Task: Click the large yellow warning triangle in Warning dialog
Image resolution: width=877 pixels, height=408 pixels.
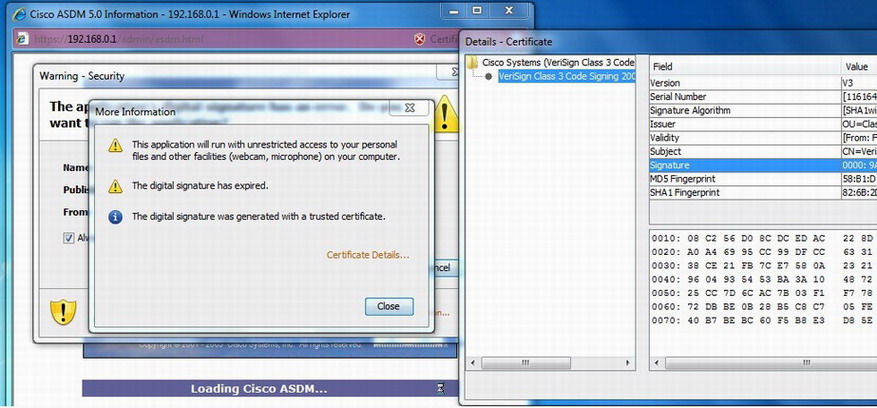Action: point(446,113)
